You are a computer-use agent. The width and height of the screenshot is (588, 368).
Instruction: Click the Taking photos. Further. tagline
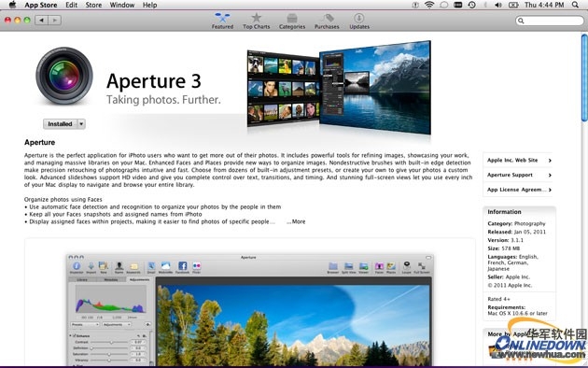pos(163,100)
